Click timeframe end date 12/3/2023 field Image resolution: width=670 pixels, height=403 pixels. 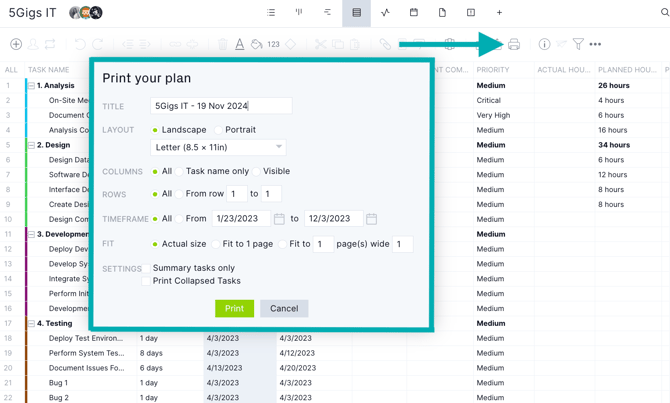(x=334, y=219)
